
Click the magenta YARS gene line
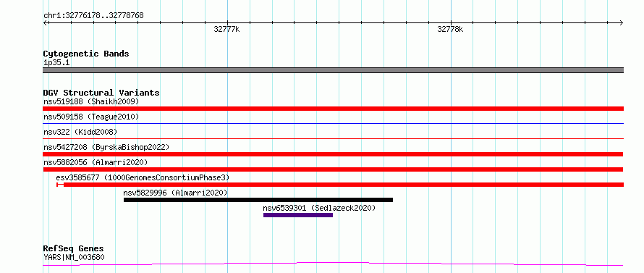coord(333,264)
